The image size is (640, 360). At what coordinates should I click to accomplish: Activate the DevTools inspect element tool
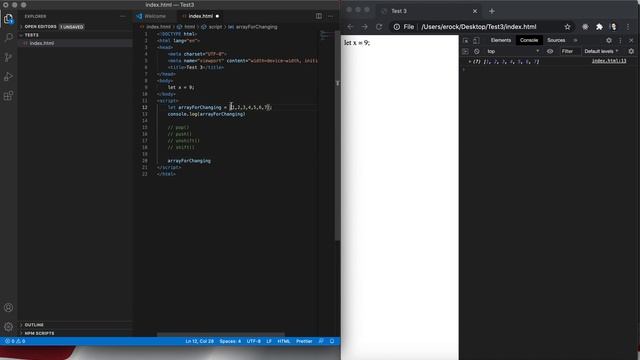[466, 40]
